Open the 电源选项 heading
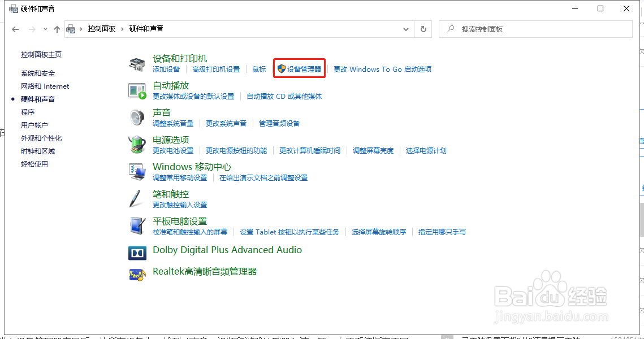The image size is (644, 339). point(171,140)
